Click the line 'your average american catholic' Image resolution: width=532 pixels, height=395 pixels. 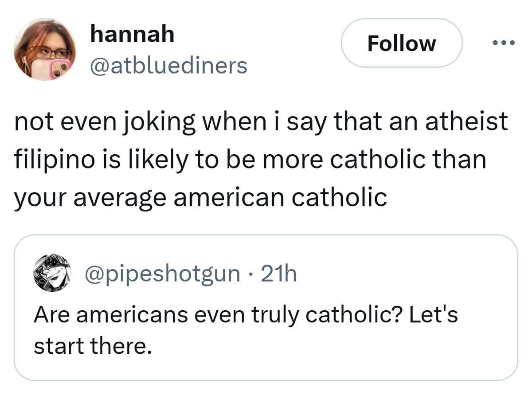click(x=200, y=197)
